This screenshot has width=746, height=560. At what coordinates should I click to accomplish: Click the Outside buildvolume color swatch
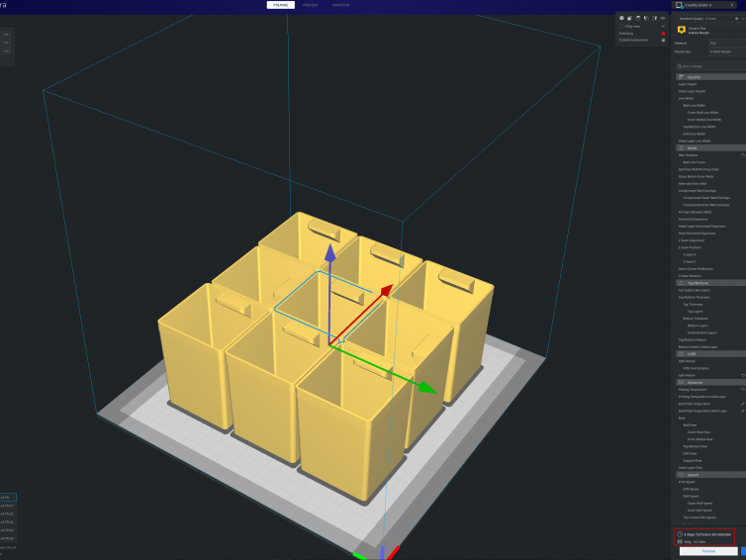[x=663, y=40]
